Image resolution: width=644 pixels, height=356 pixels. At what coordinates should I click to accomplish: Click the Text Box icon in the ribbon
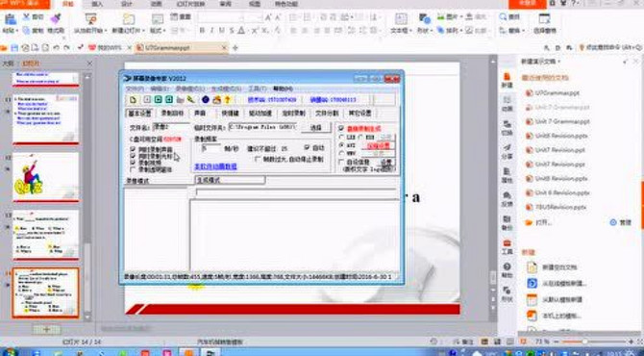(401, 18)
